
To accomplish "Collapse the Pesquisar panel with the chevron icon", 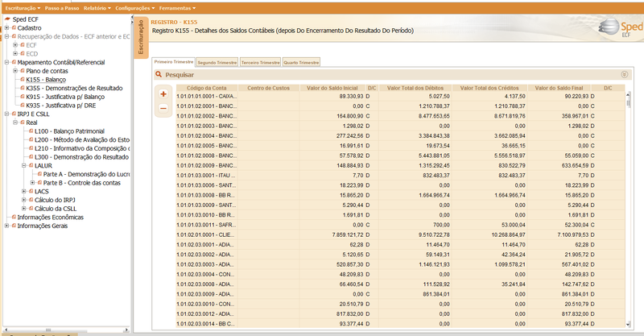I will [625, 74].
